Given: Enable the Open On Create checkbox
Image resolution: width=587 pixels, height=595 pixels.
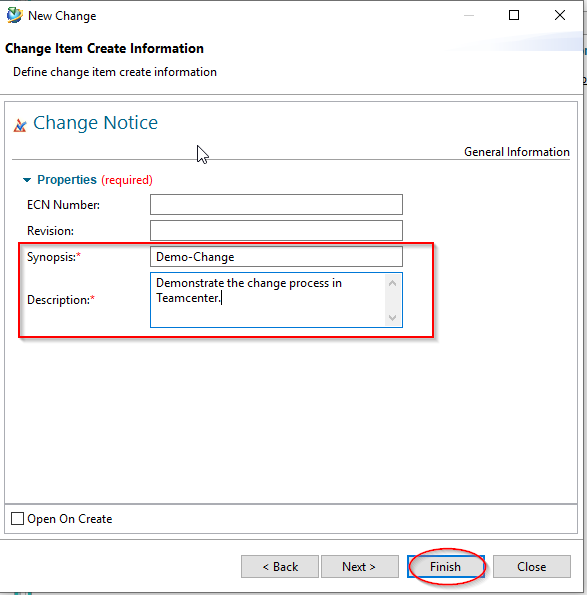Looking at the screenshot, I should click(17, 518).
